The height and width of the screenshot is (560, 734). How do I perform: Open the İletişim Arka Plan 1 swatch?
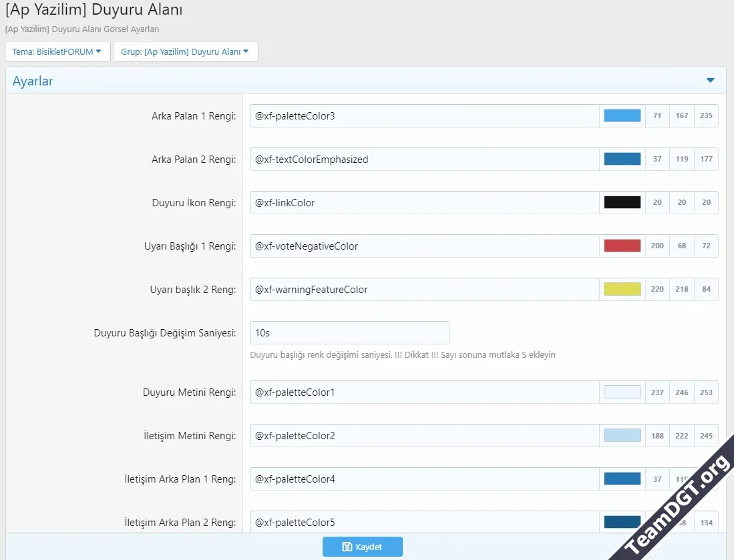click(x=622, y=479)
